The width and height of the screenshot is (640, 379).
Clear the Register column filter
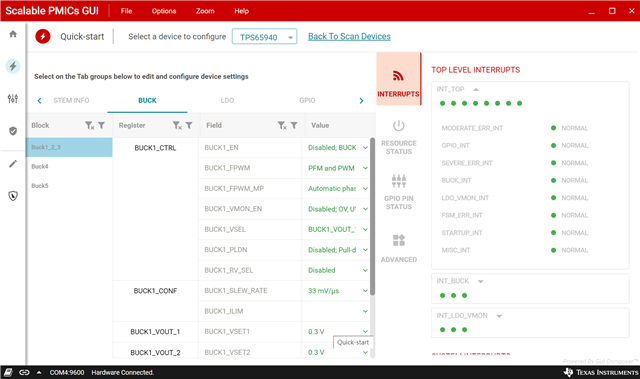[177, 125]
